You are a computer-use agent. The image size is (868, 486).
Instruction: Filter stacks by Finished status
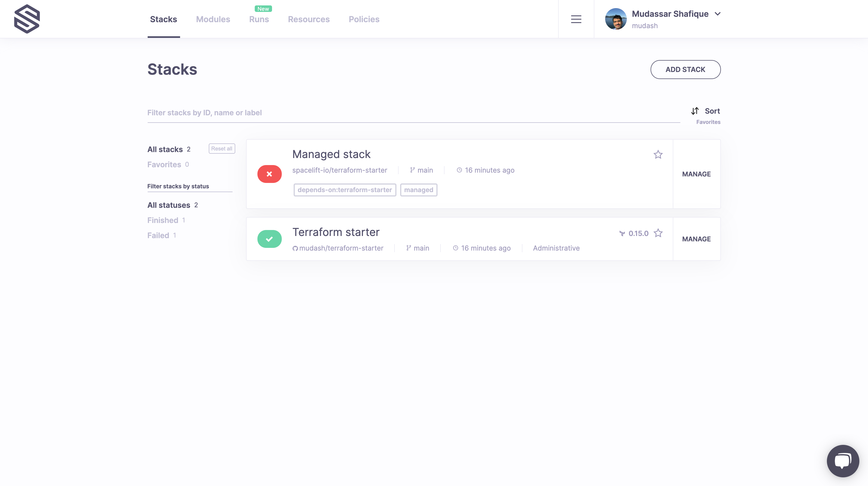click(x=163, y=220)
